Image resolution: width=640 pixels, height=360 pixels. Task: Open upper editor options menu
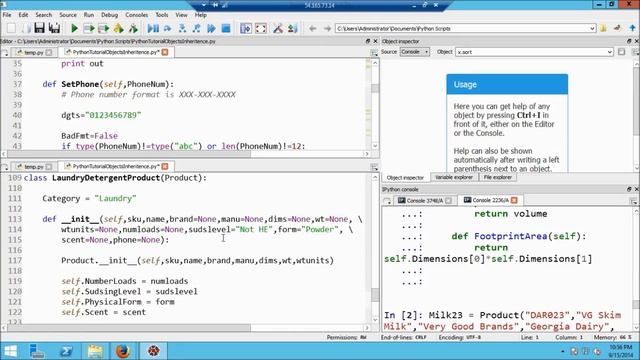click(x=374, y=53)
